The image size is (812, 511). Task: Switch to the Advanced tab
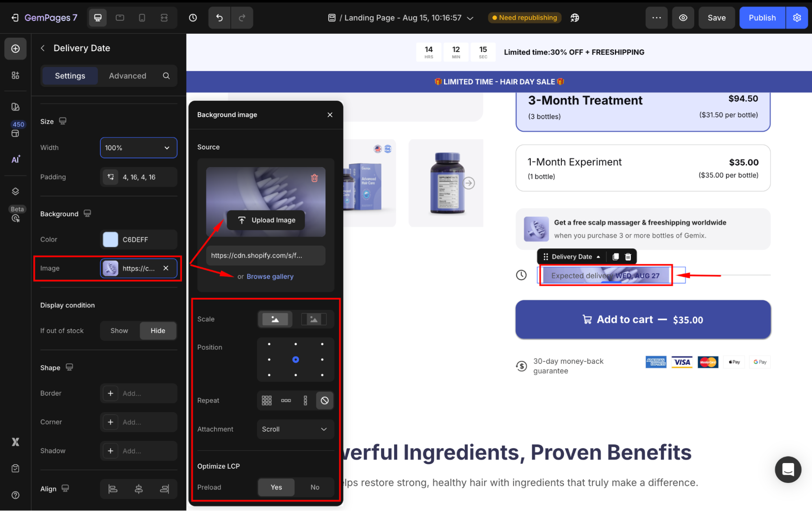tap(127, 76)
